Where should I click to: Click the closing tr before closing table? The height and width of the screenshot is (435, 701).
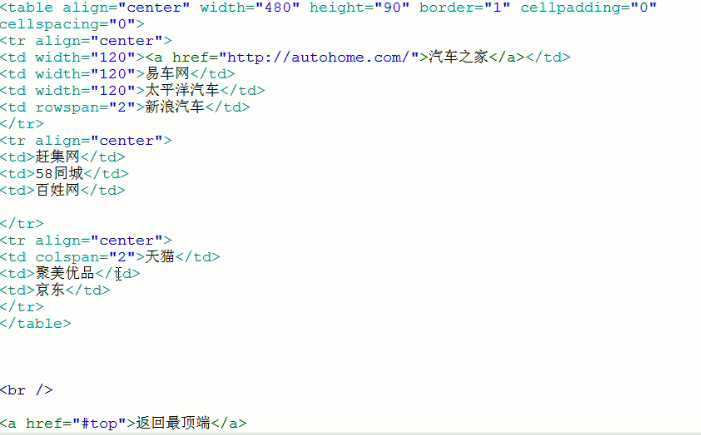[x=22, y=307]
